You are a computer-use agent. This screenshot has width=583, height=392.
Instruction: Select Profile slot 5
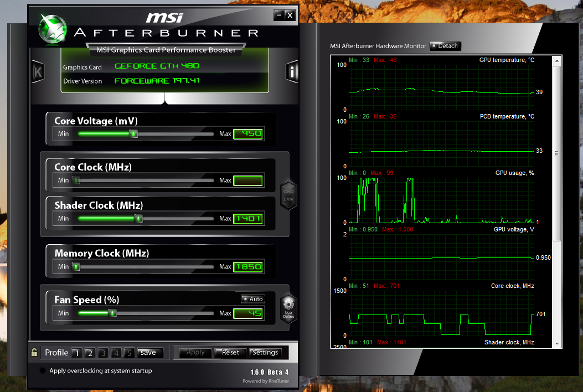129,353
